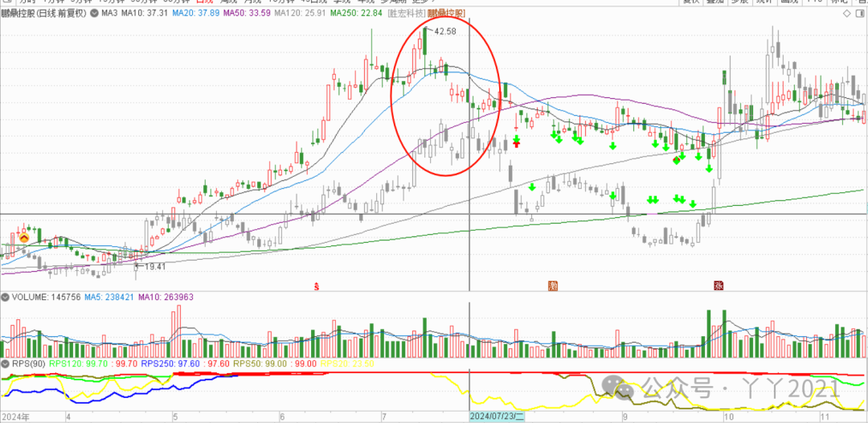Click the 19.41 low price label
Viewport: 868px width, 423px height.
153,266
